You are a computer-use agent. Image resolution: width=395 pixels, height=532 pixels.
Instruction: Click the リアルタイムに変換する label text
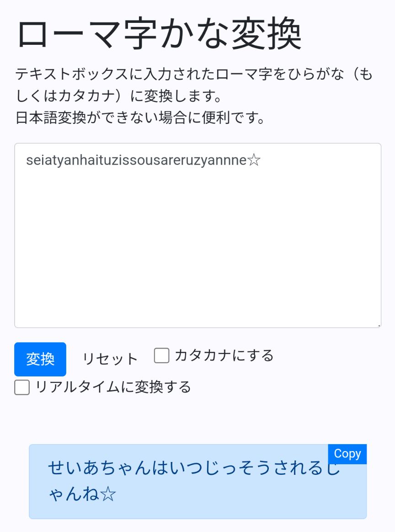pos(113,387)
